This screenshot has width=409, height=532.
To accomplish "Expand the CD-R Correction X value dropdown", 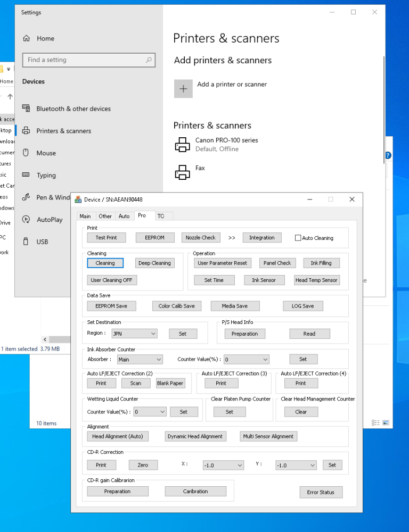I will click(223, 465).
